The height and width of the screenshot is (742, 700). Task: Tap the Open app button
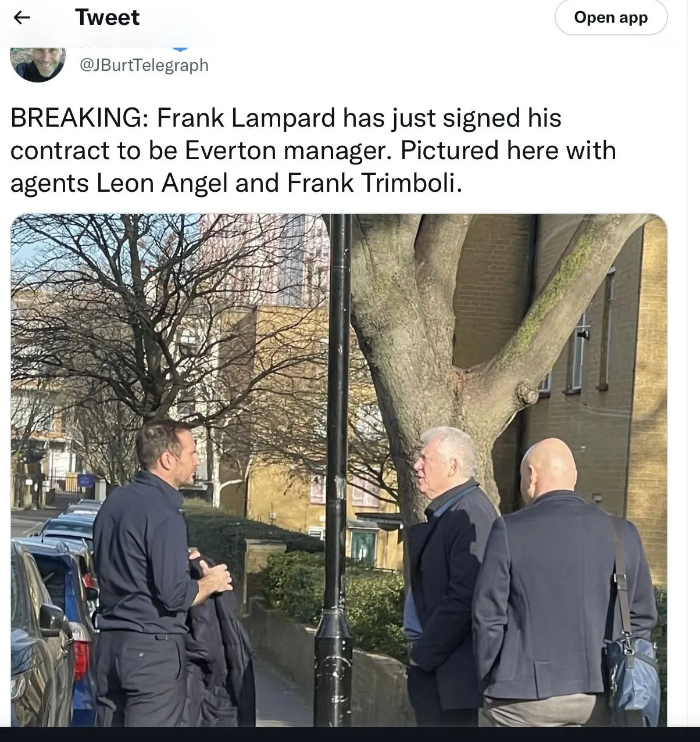[611, 17]
